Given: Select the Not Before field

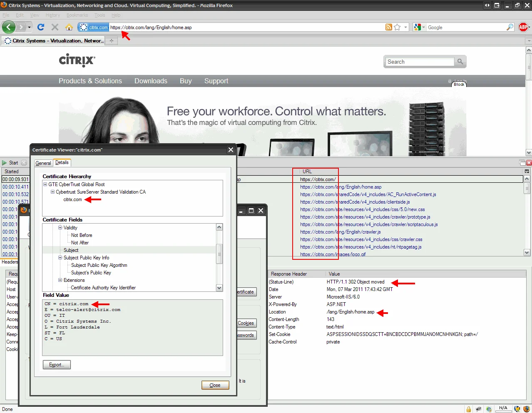Looking at the screenshot, I should pyautogui.click(x=82, y=235).
